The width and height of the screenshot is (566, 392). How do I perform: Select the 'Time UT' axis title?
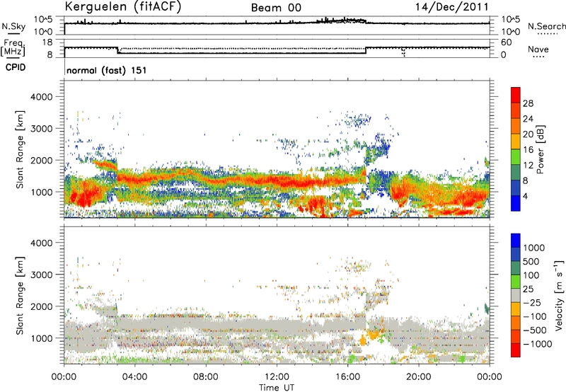click(x=277, y=388)
